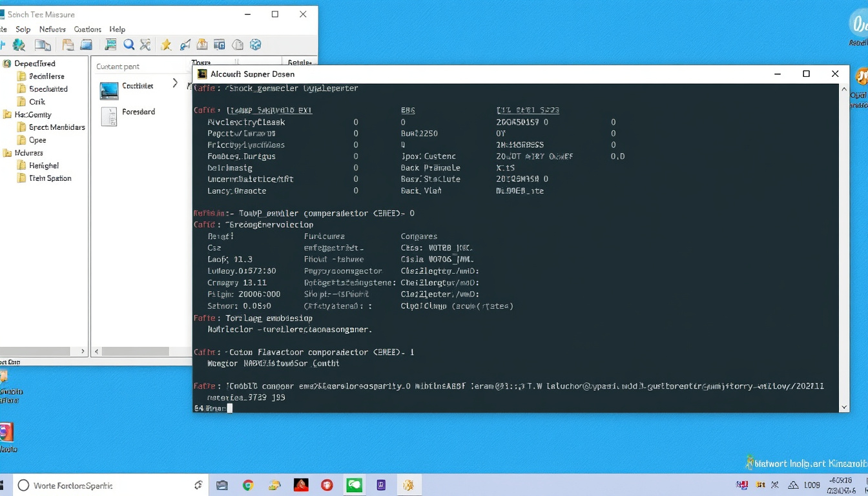The image size is (868, 496).
Task: Click the content pane horizontal scrollbar left arrow
Action: point(97,351)
